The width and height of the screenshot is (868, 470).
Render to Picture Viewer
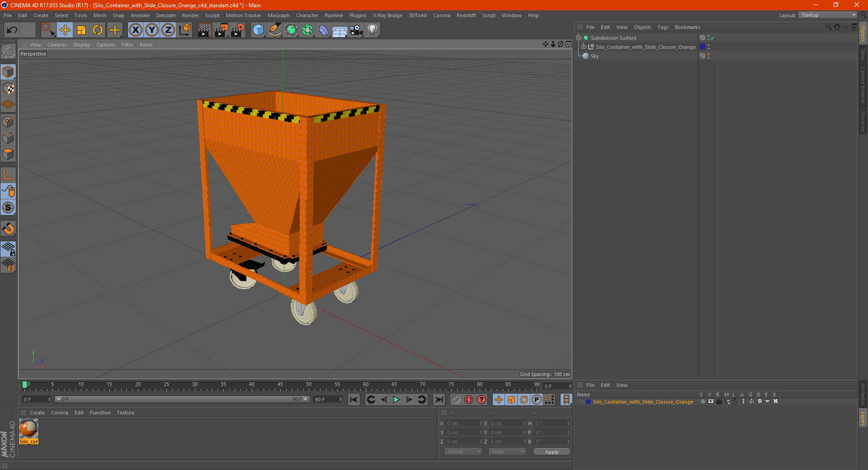(x=221, y=30)
